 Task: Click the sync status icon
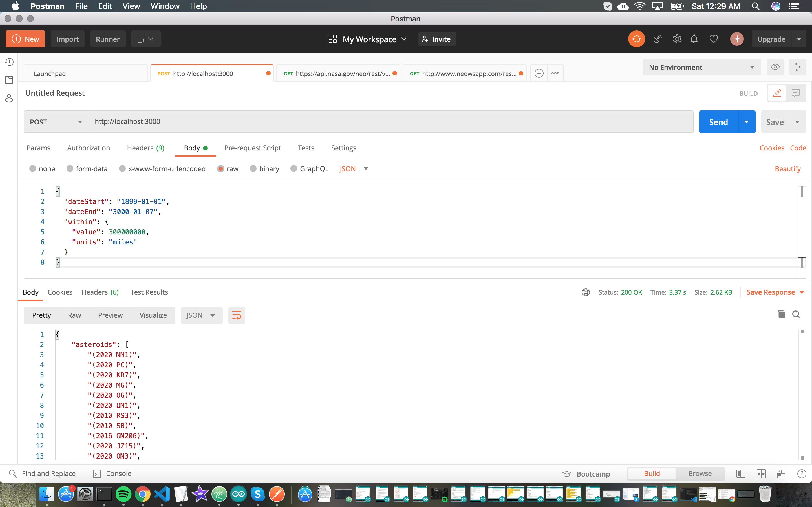coord(636,39)
